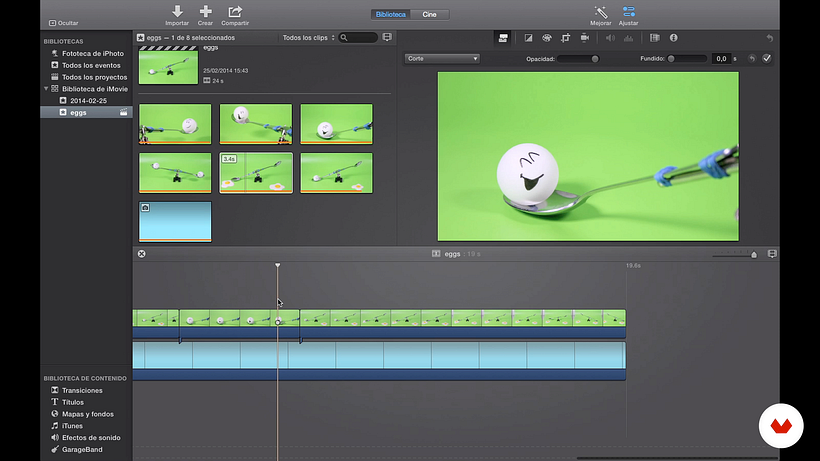Open the Corte overlay style dropdown
This screenshot has width=820, height=461.
pos(442,59)
